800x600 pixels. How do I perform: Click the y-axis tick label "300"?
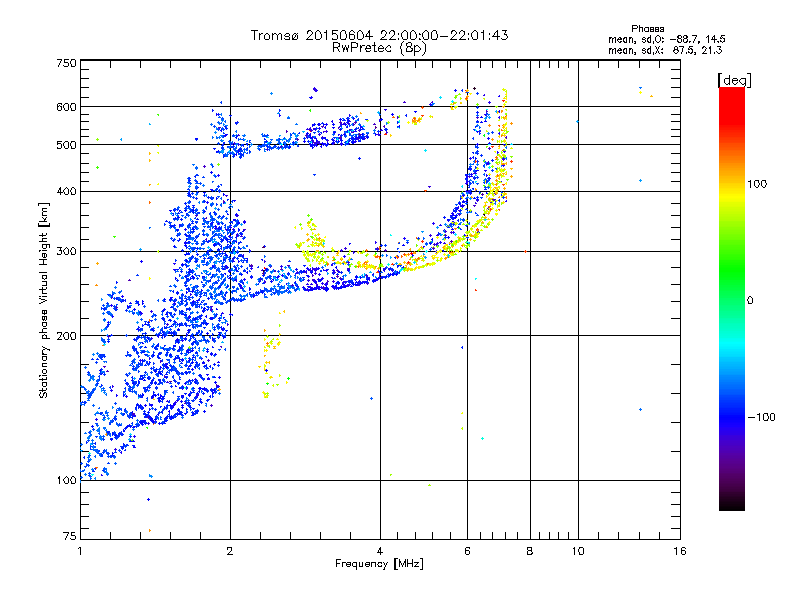pyautogui.click(x=67, y=251)
